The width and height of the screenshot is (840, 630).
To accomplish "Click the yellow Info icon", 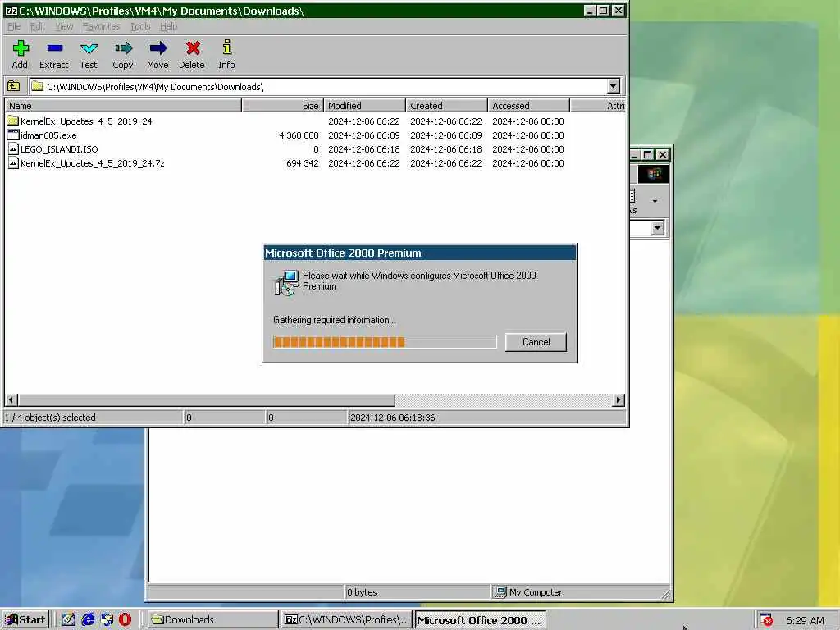I will pyautogui.click(x=227, y=47).
